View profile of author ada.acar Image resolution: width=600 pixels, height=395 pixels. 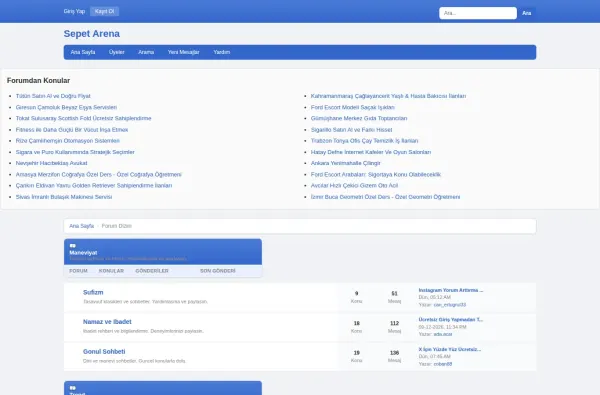443,335
